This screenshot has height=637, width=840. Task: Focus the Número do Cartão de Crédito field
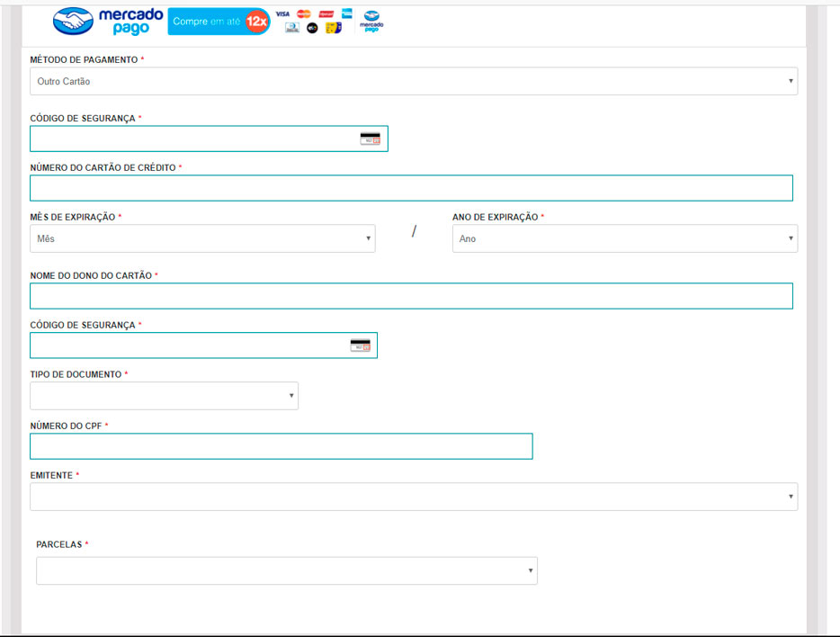411,188
